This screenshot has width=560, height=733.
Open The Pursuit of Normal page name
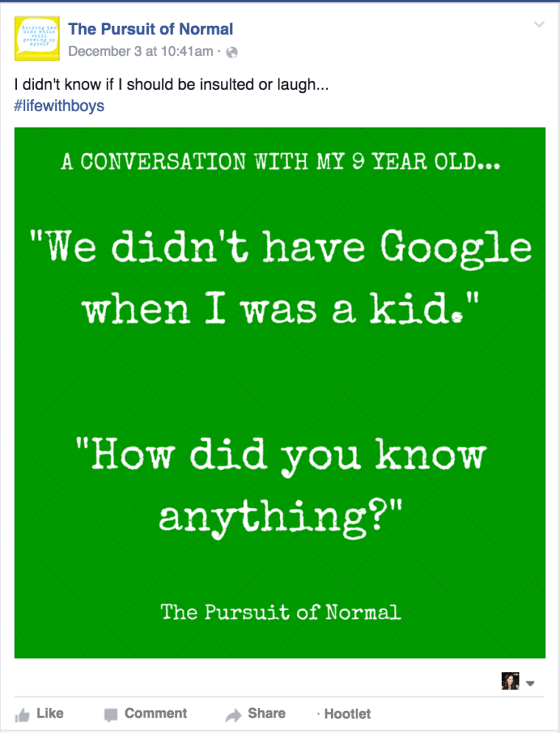point(150,29)
